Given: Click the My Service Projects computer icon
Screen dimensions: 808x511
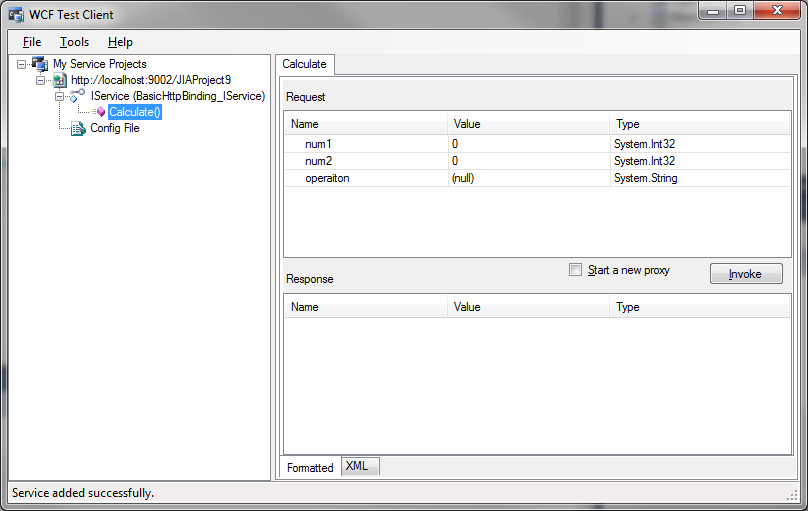Looking at the screenshot, I should 40,64.
